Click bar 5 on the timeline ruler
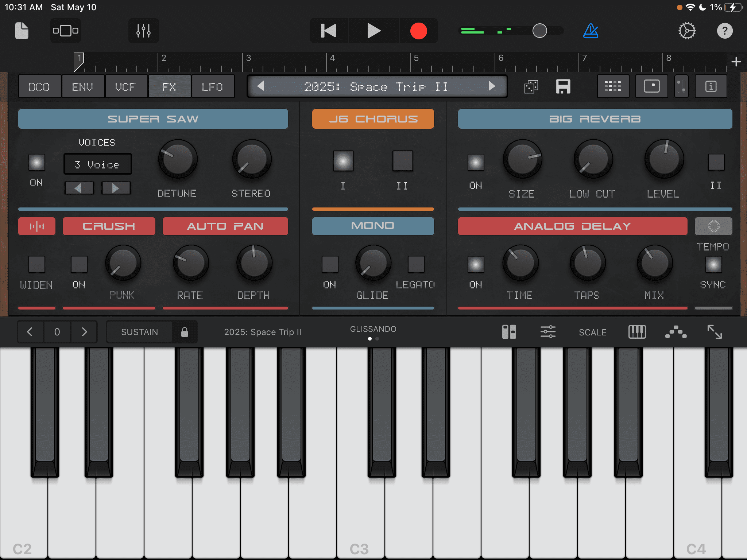The height and width of the screenshot is (560, 747). click(416, 58)
